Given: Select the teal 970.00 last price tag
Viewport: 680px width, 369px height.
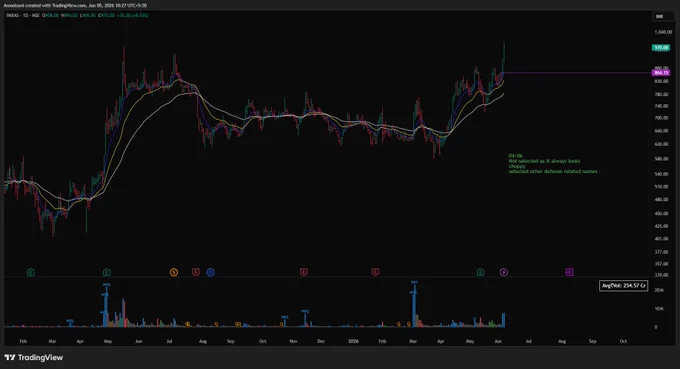Looking at the screenshot, I should (x=661, y=47).
